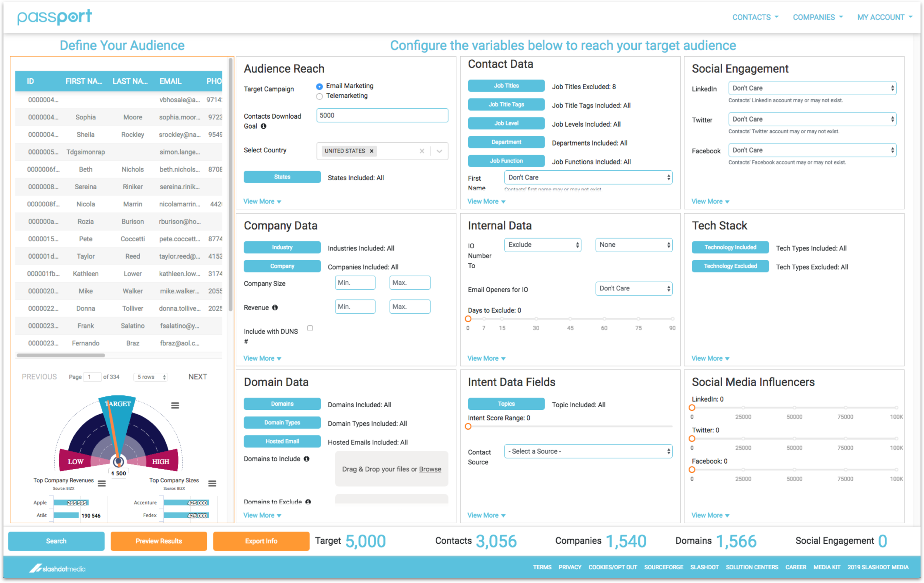Image resolution: width=924 pixels, height=583 pixels.
Task: Open the Technology Included filter
Action: point(730,248)
